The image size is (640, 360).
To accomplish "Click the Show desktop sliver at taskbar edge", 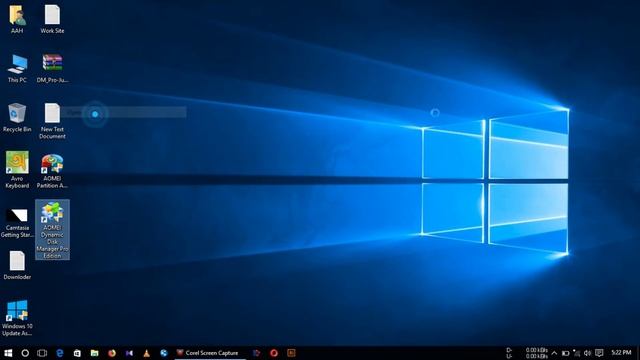I will 638,353.
